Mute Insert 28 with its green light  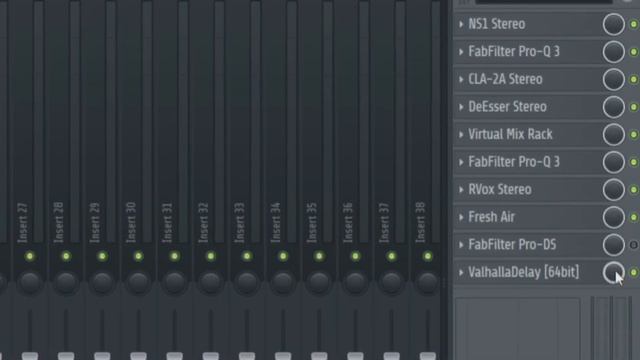tap(66, 256)
